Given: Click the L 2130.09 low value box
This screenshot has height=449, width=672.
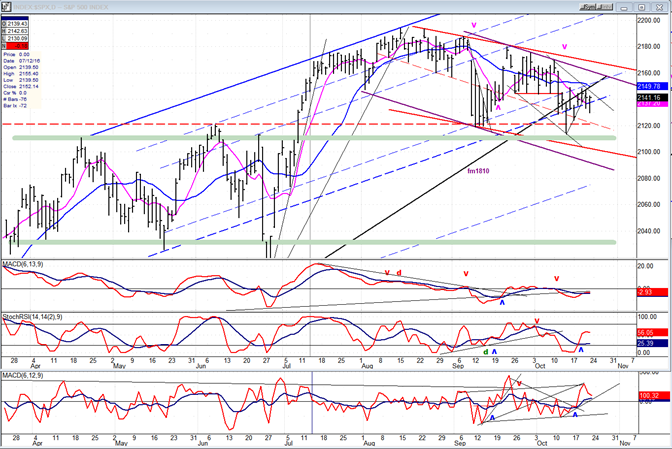Looking at the screenshot, I should 15,39.
